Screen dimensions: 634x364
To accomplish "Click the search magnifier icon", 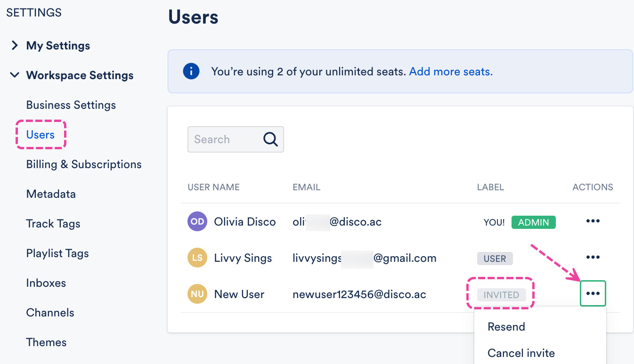I will coord(270,139).
